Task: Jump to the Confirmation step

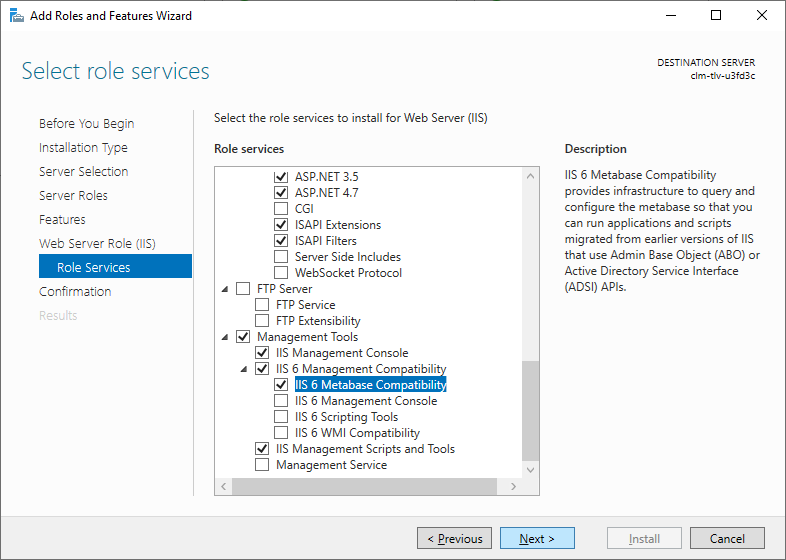Action: [75, 291]
